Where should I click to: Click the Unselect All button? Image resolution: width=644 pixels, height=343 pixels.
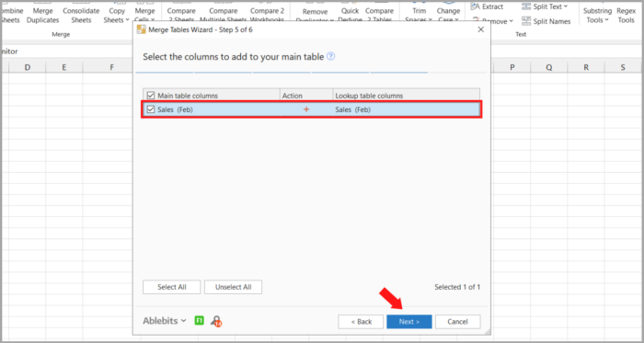point(234,287)
